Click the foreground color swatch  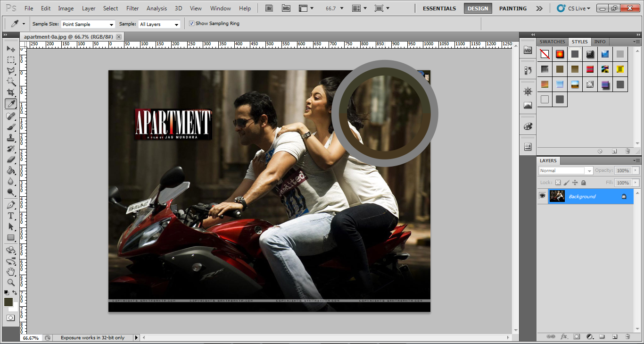8,302
